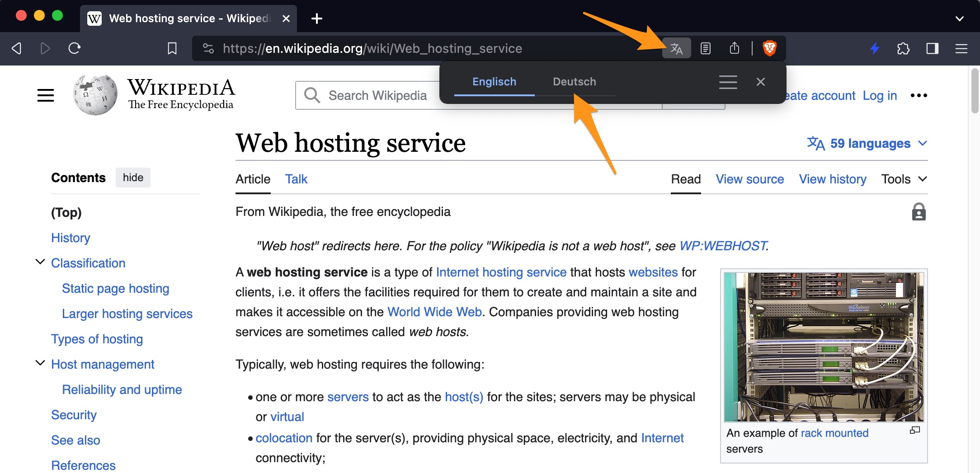Open Reader mode icon
The image size is (980, 473).
point(706,48)
